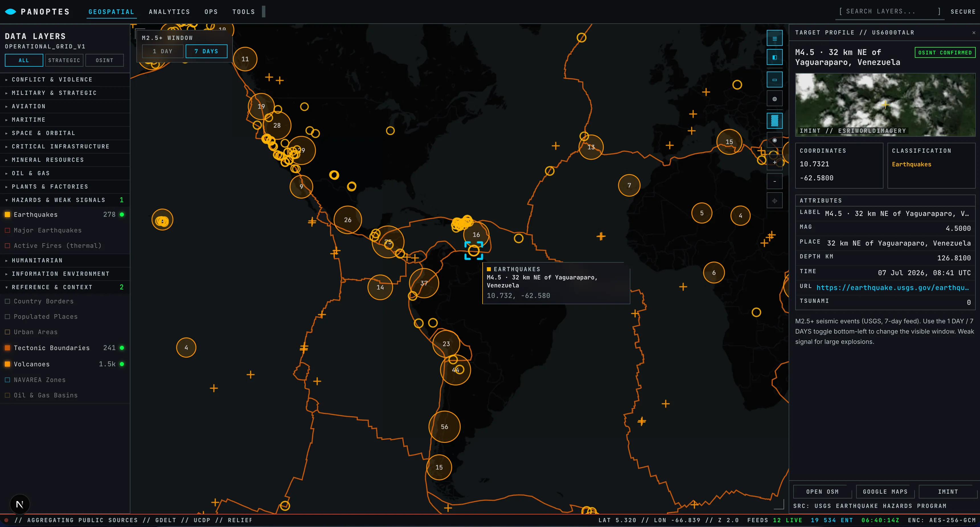The width and height of the screenshot is (980, 527).
Task: Click the IMINT satellite imagery thumbnail
Action: tap(885, 105)
